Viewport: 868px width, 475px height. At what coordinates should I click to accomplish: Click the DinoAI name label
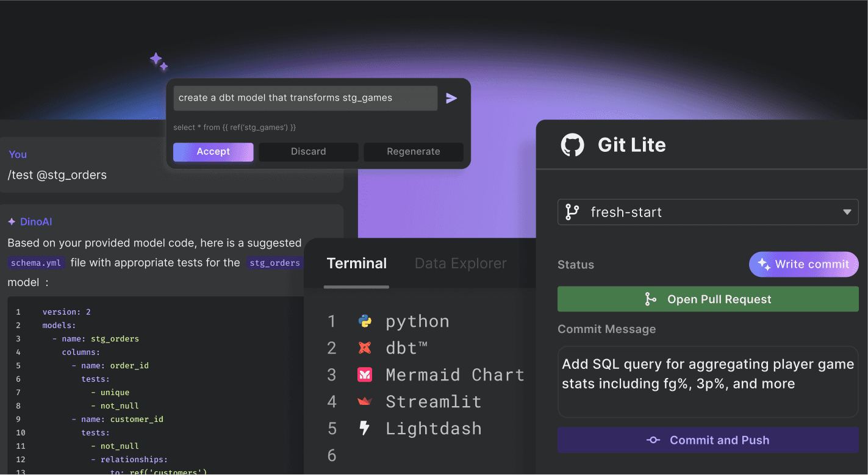pyautogui.click(x=36, y=222)
